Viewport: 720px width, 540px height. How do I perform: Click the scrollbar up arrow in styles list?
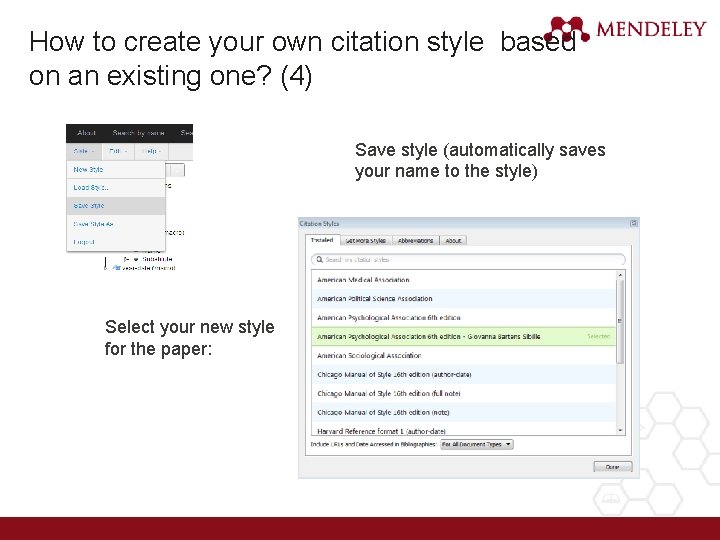pos(620,275)
